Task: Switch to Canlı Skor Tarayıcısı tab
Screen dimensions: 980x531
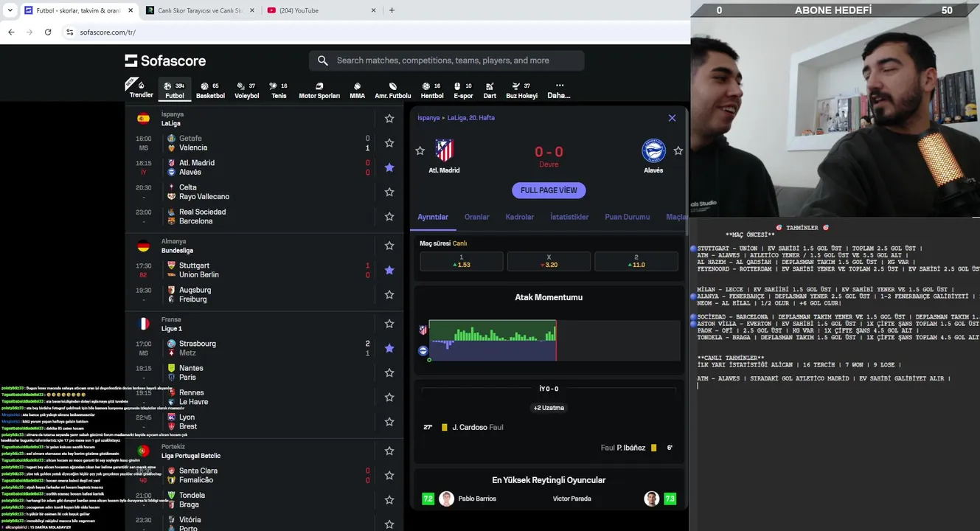Action: pyautogui.click(x=198, y=10)
